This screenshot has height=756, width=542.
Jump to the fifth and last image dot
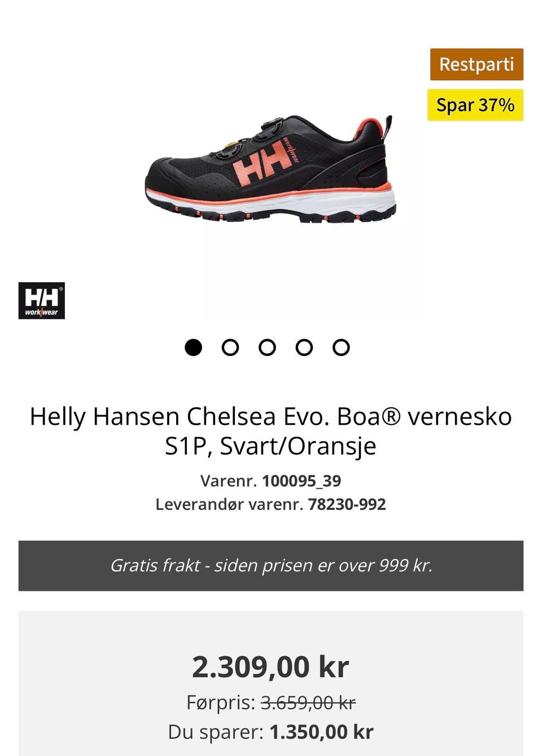(341, 348)
